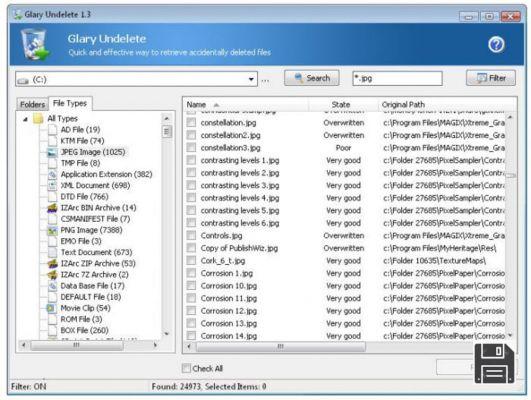Click 'Filter: ON' status bar text

pyautogui.click(x=28, y=386)
